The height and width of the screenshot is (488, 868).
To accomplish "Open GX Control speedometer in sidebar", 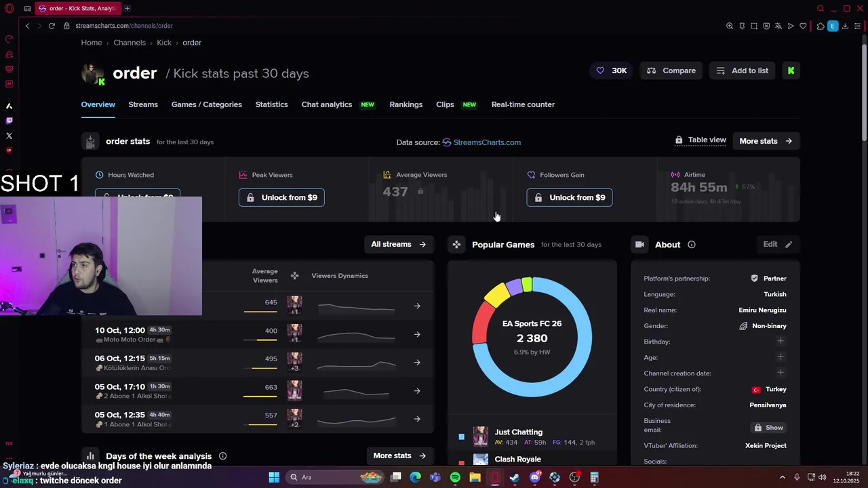I will tap(9, 39).
